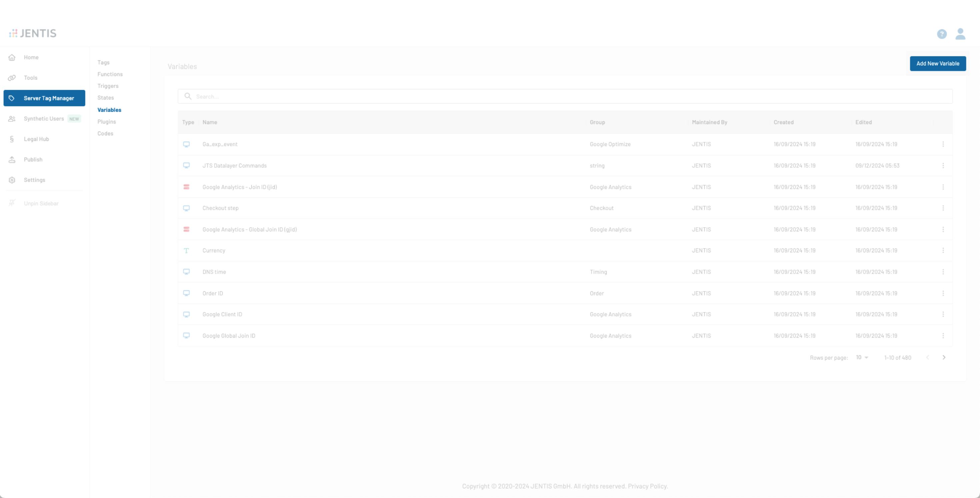Open the Currency variable name
Image resolution: width=980 pixels, height=498 pixels.
coord(214,250)
